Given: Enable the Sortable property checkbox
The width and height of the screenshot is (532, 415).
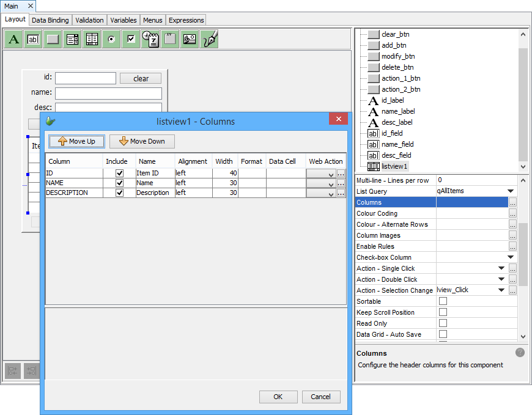Looking at the screenshot, I should pos(443,301).
